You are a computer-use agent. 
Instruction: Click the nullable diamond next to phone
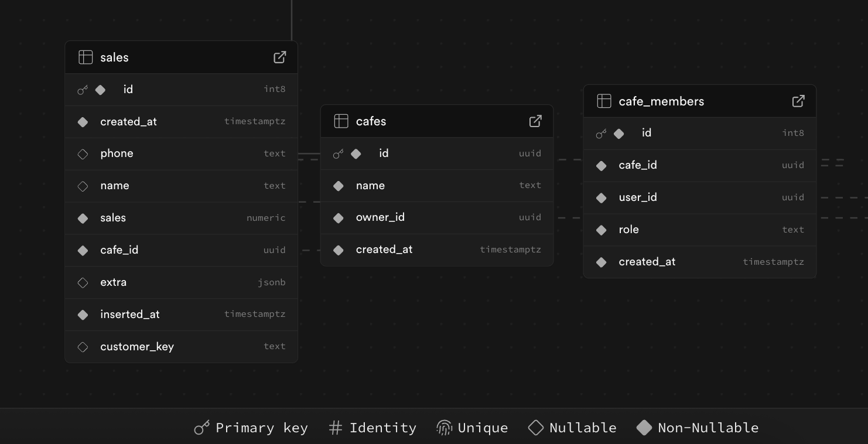click(83, 154)
